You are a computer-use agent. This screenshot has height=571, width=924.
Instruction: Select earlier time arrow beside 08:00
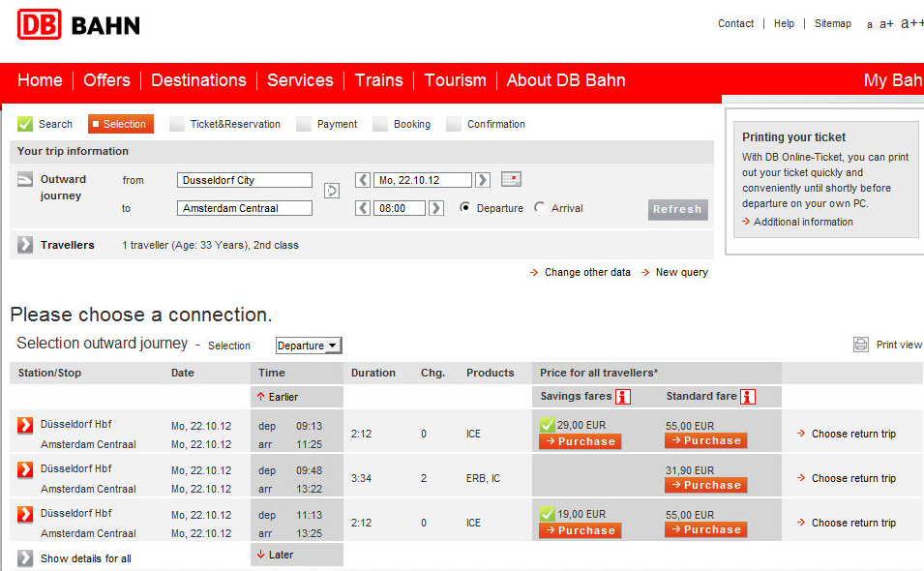point(363,208)
